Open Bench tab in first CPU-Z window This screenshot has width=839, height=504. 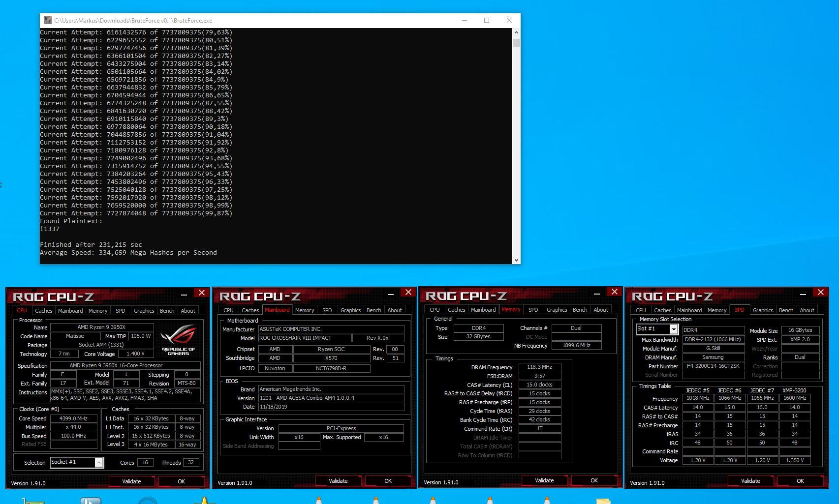[167, 311]
